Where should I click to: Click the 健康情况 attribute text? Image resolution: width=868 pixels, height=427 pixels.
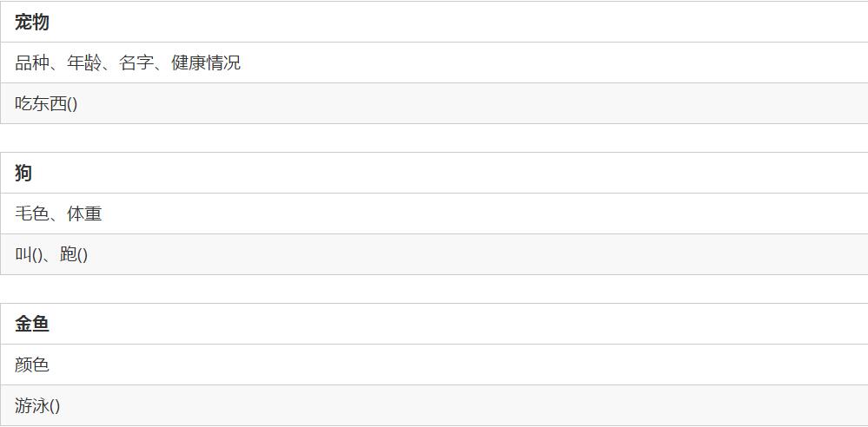click(206, 63)
